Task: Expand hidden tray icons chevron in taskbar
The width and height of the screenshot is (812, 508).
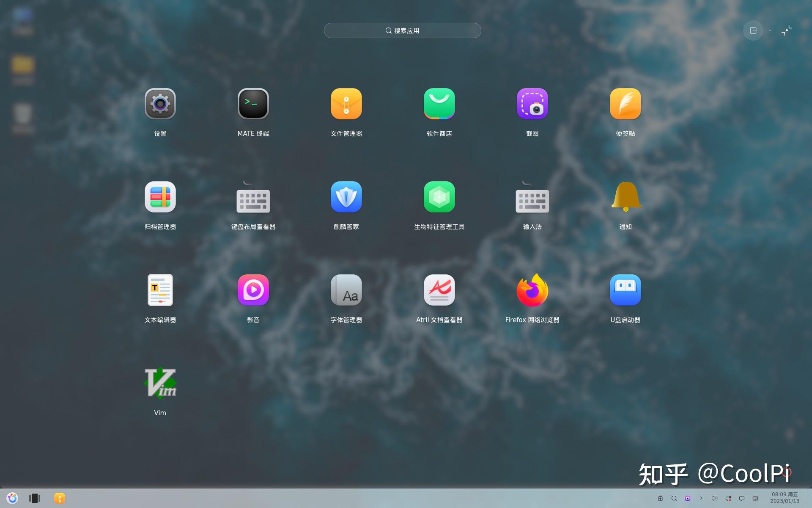Action: click(x=701, y=498)
